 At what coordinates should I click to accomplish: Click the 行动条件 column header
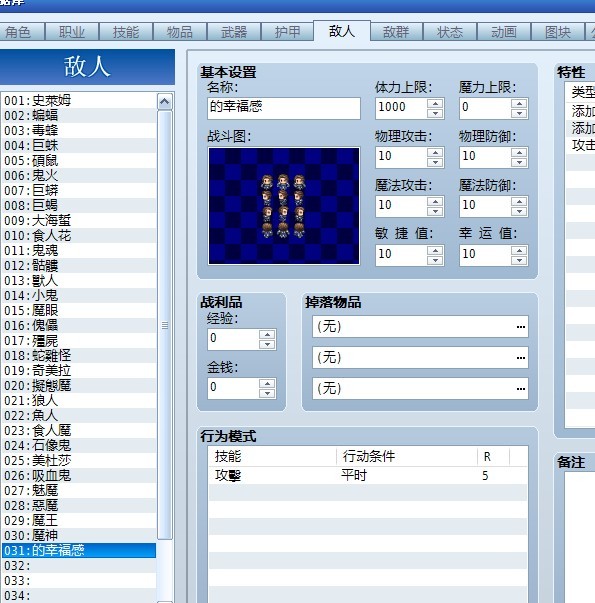407,456
